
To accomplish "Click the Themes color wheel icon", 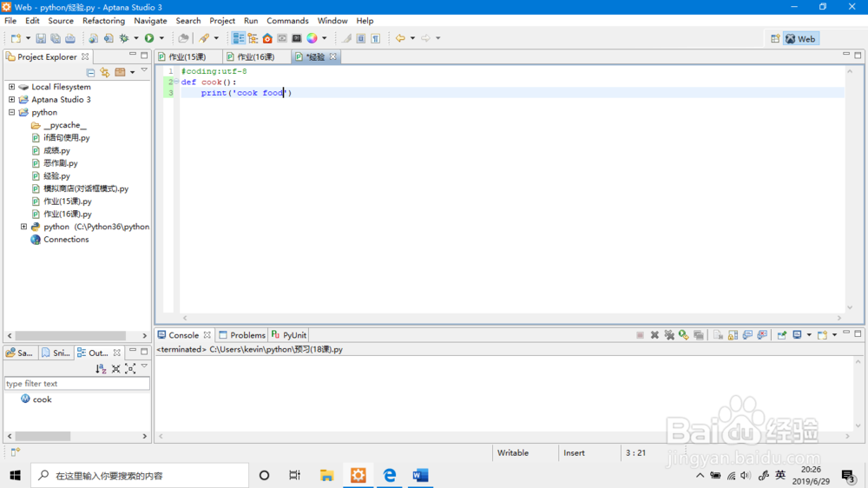I will (x=312, y=38).
